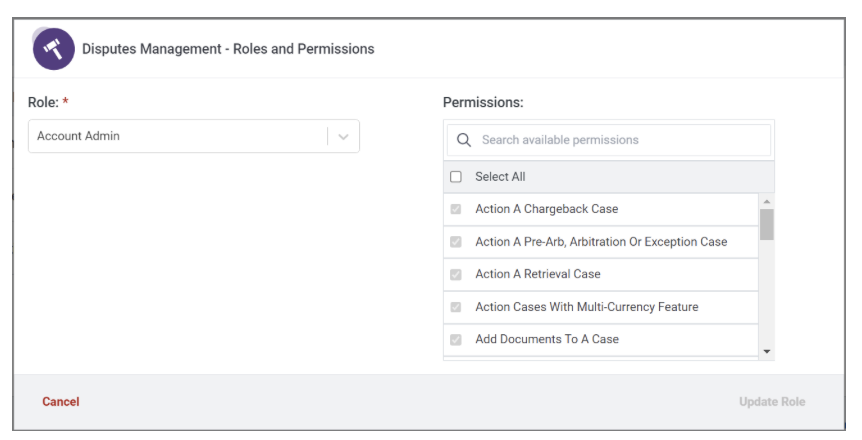862x440 pixels.
Task: Toggle Action A Chargeback Case checkbox
Action: point(456,210)
